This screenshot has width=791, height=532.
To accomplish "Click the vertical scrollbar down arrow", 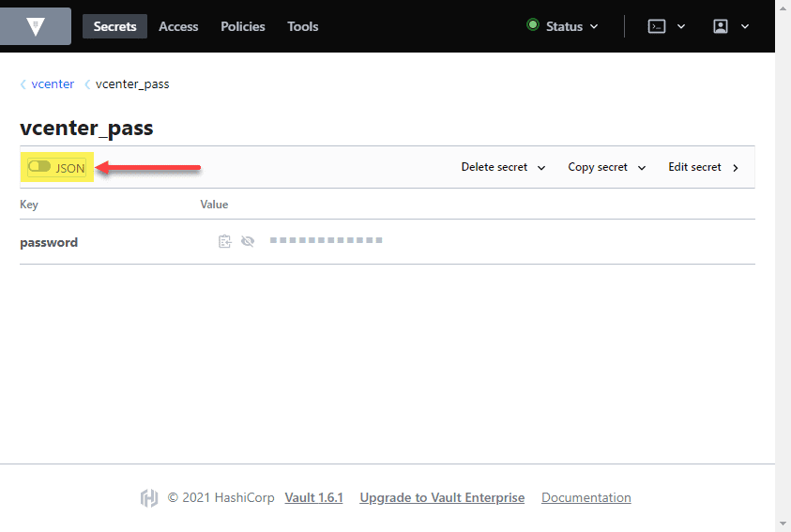I will (783, 524).
